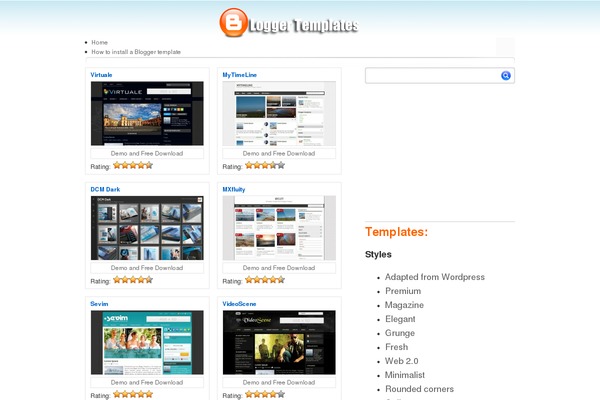Select the Premium style category
The height and width of the screenshot is (400, 600).
403,291
